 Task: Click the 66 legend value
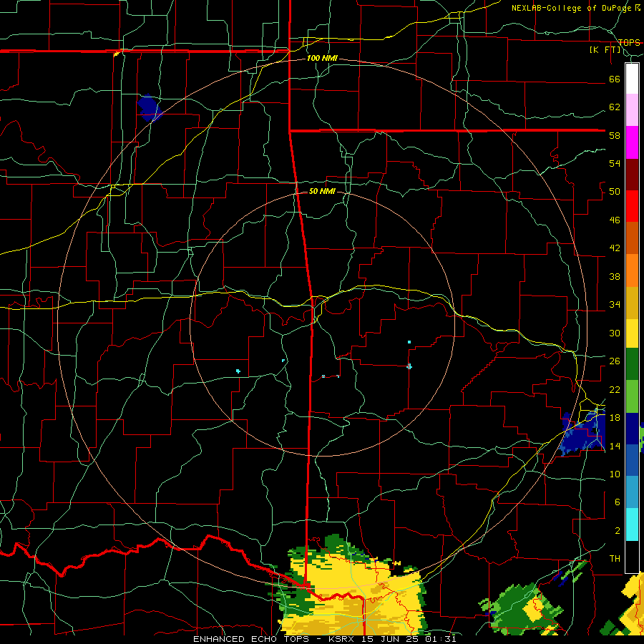[615, 79]
